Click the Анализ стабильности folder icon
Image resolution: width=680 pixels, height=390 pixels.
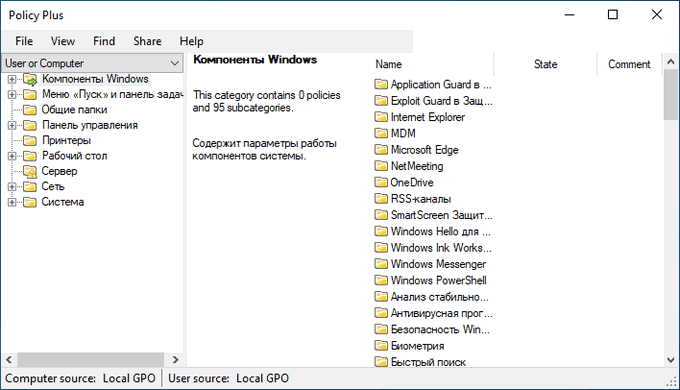[381, 297]
